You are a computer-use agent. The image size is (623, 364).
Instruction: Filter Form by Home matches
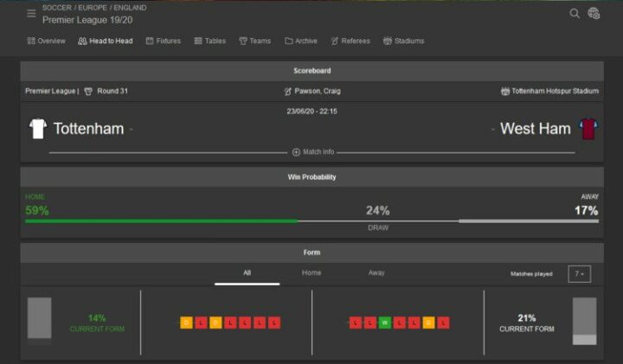(x=311, y=273)
